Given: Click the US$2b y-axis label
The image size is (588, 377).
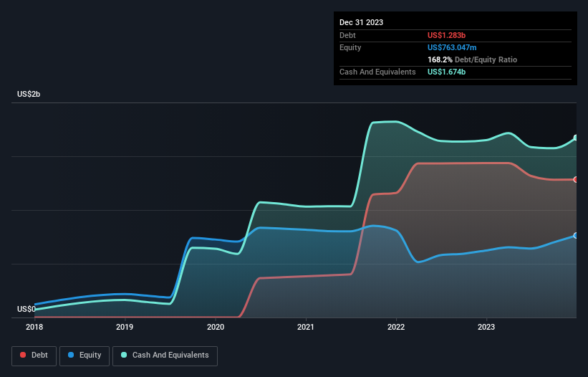Looking at the screenshot, I should point(29,94).
